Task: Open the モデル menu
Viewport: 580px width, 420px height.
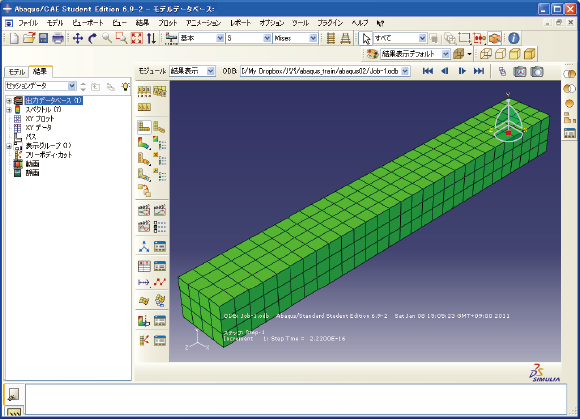Action: (x=55, y=23)
